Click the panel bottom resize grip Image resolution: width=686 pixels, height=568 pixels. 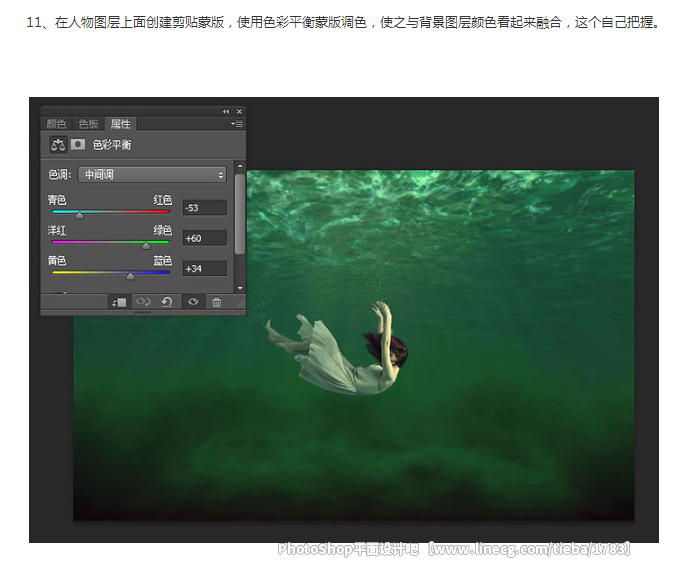(143, 312)
